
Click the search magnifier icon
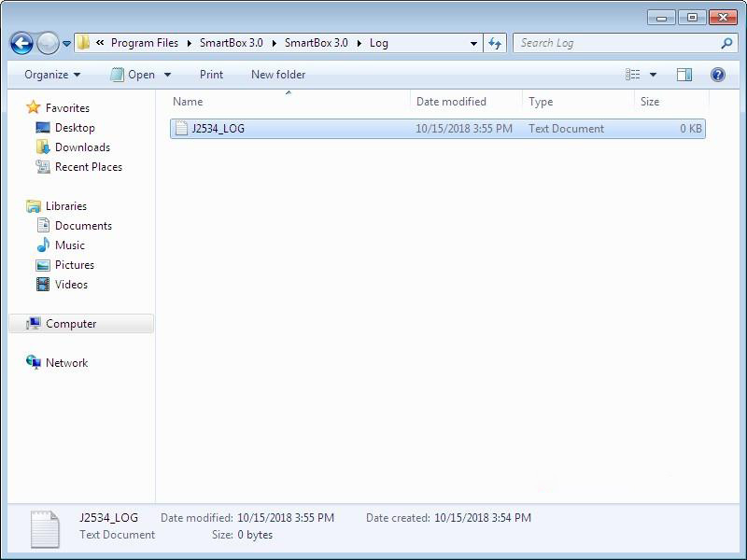[x=726, y=43]
